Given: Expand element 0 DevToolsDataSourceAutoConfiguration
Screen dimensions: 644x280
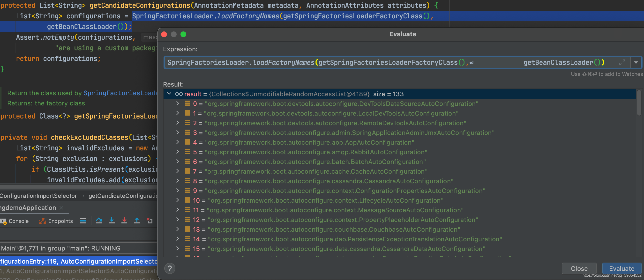Looking at the screenshot, I should pyautogui.click(x=178, y=103).
